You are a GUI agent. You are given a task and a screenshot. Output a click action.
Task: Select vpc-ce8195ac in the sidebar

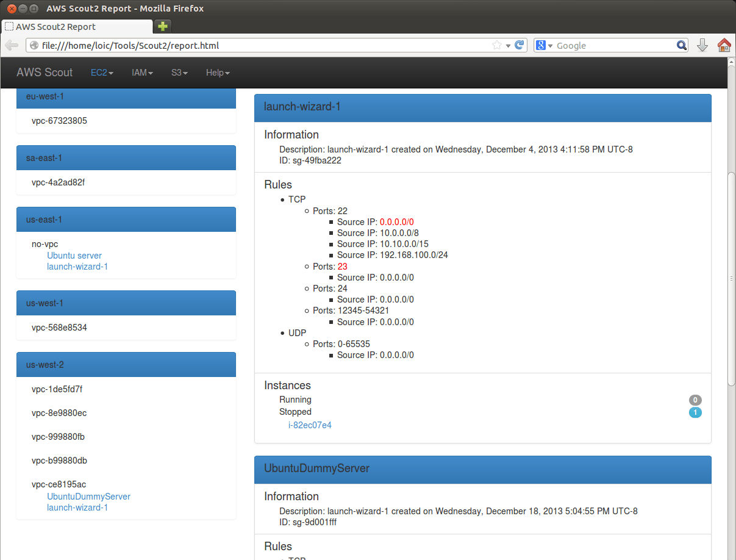[x=59, y=484]
